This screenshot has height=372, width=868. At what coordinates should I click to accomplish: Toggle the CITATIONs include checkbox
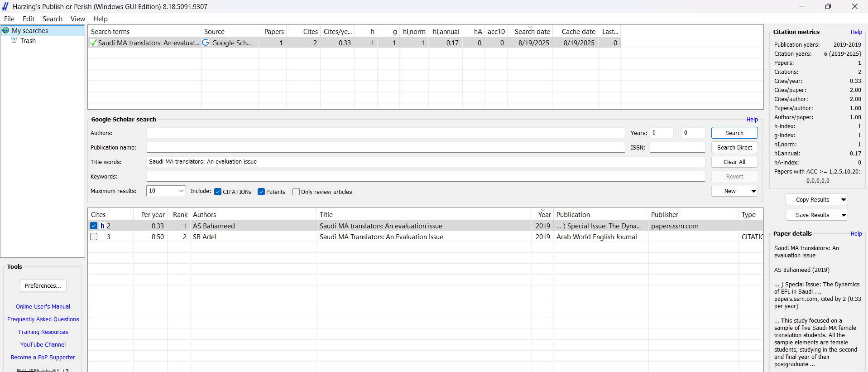(x=218, y=192)
